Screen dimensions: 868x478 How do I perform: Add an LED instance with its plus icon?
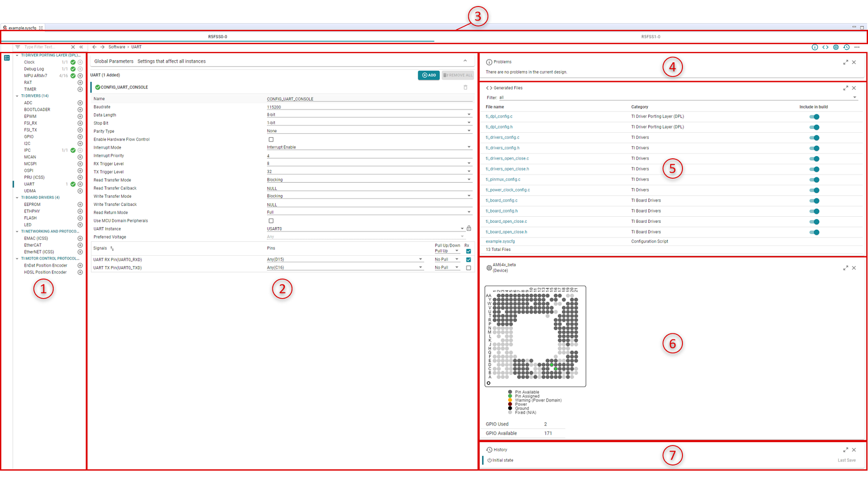tap(80, 225)
